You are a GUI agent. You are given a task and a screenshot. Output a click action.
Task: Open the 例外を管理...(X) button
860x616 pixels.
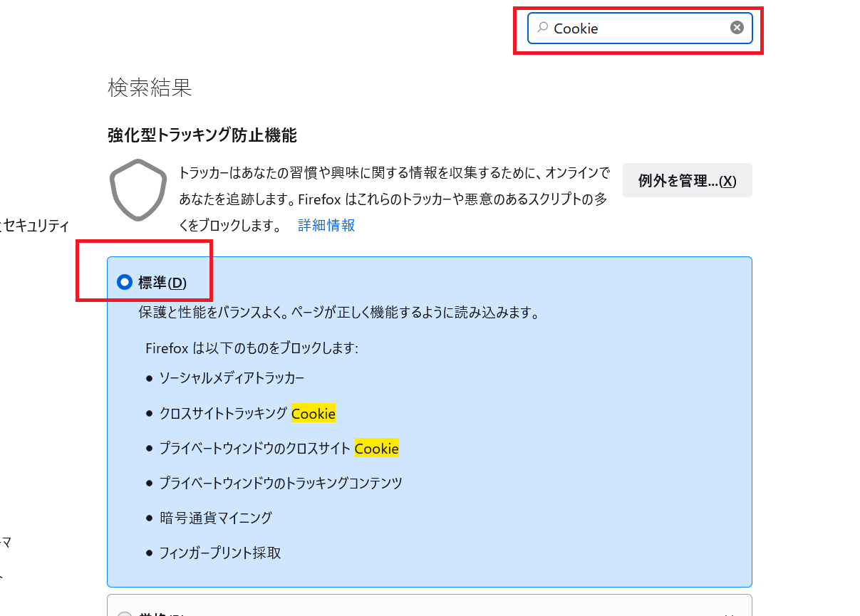pos(687,181)
